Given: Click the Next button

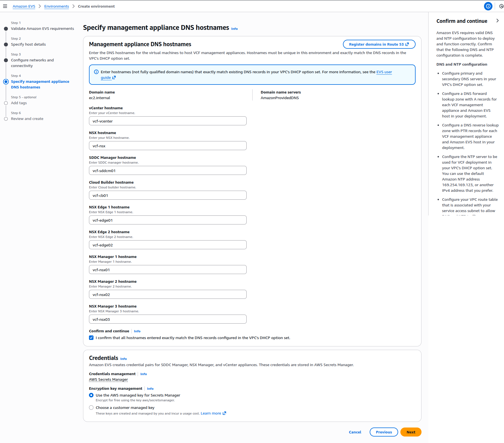Looking at the screenshot, I should (x=411, y=432).
